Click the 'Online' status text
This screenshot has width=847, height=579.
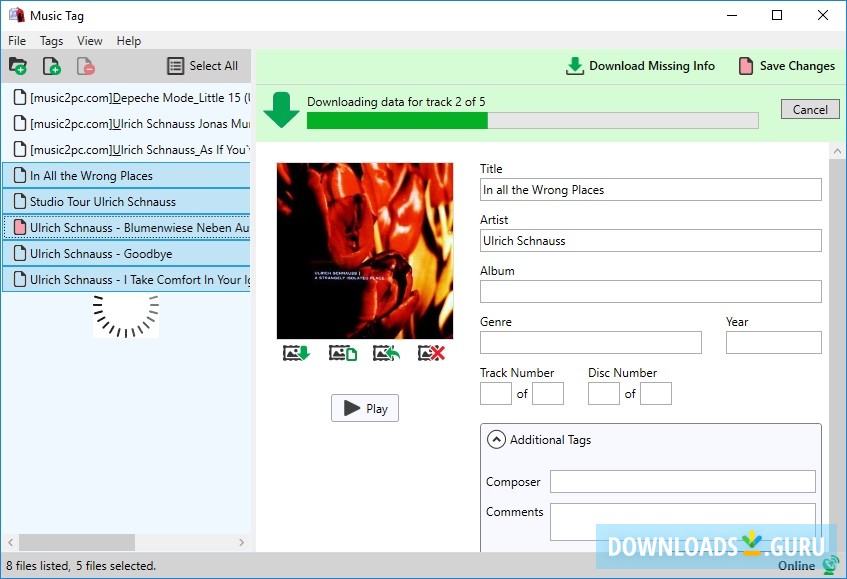796,565
